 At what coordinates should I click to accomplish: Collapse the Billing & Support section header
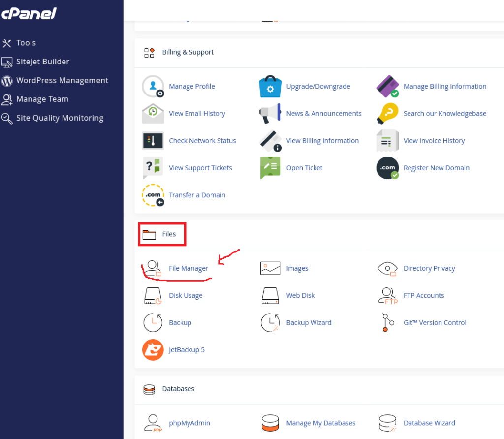tap(188, 52)
